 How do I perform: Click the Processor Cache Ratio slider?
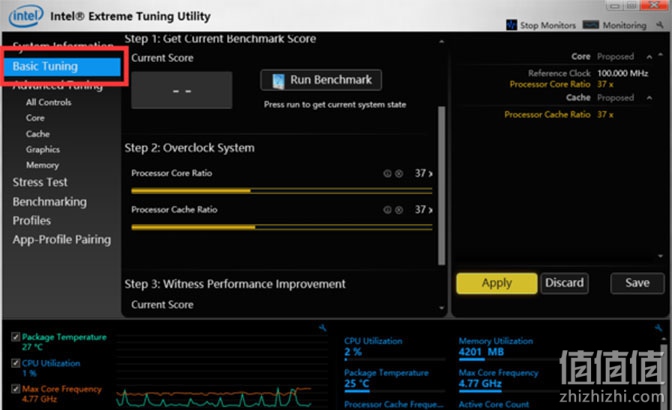[282, 227]
